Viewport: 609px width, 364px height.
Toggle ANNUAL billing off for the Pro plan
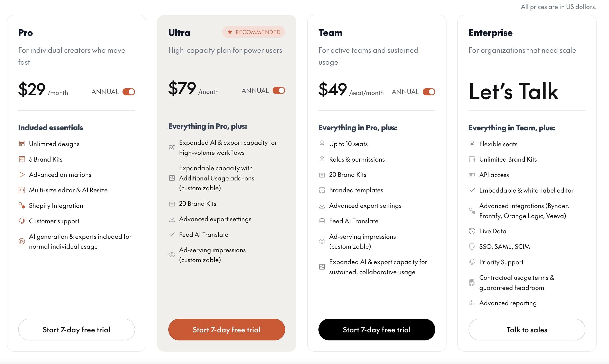click(129, 92)
